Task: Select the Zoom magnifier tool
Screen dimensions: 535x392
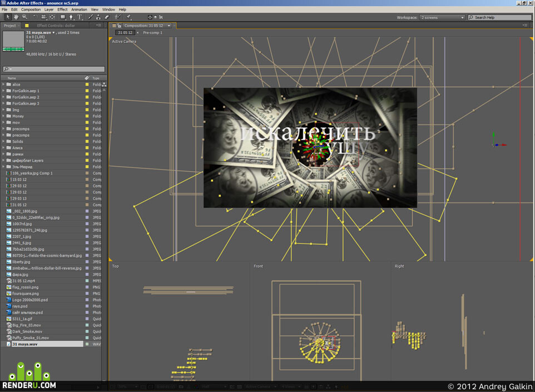Action: [x=24, y=17]
